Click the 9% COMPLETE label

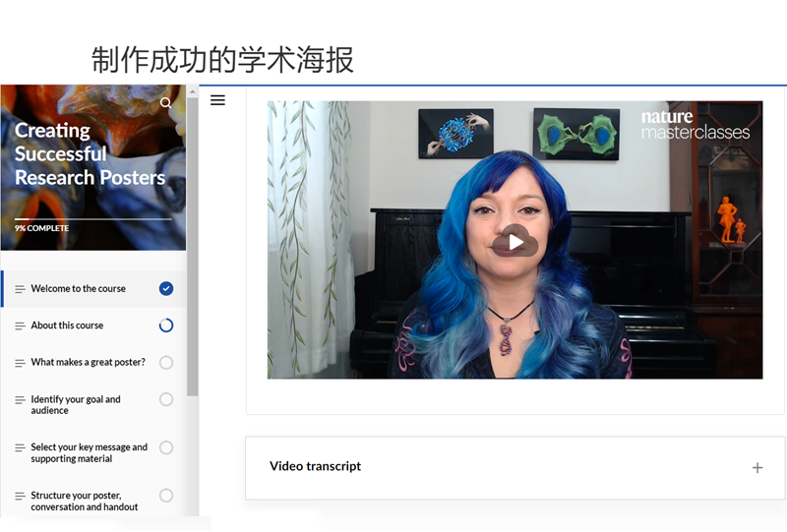coord(41,228)
